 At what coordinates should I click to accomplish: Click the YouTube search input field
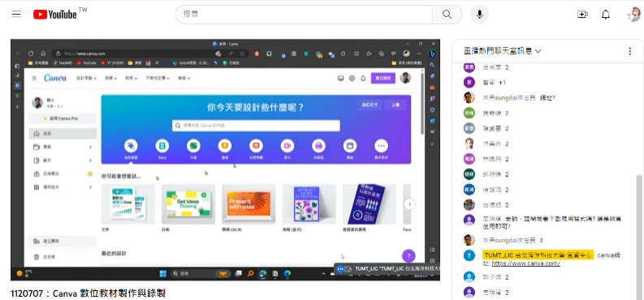pyautogui.click(x=304, y=15)
